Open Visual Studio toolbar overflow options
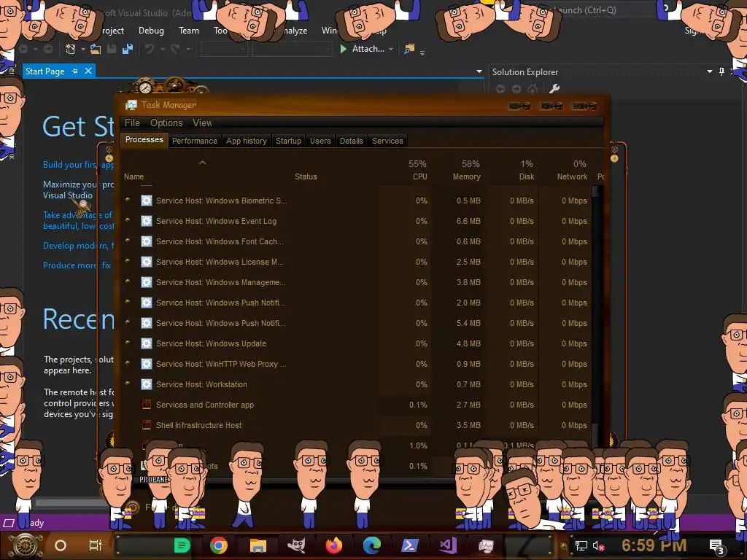The width and height of the screenshot is (747, 560). click(x=422, y=52)
